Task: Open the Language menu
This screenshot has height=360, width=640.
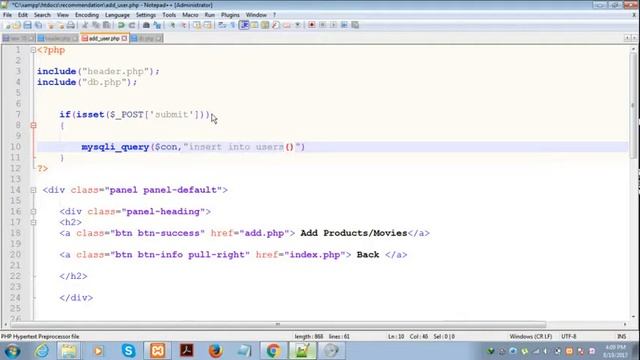Action: tap(117, 15)
